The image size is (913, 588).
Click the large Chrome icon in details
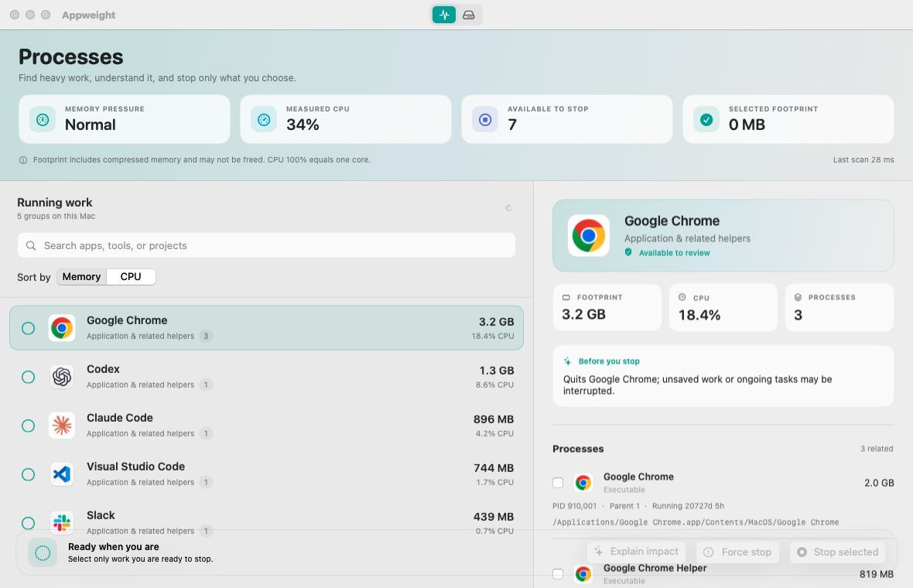coord(589,235)
